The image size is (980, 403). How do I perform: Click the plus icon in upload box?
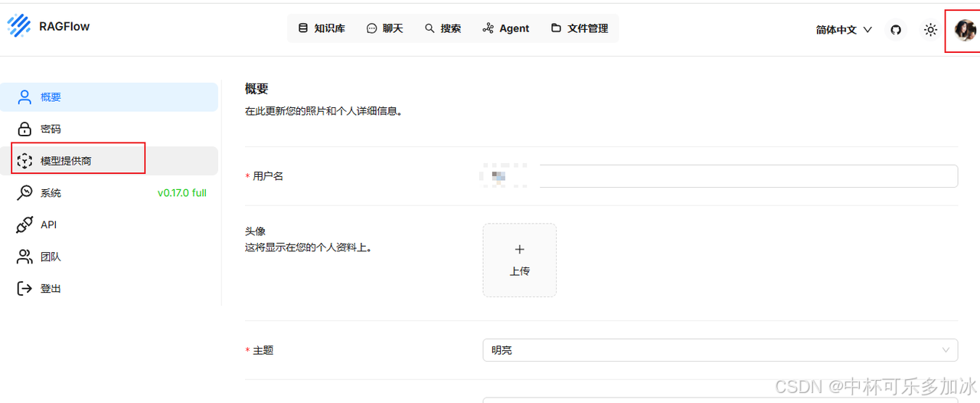[x=520, y=249]
